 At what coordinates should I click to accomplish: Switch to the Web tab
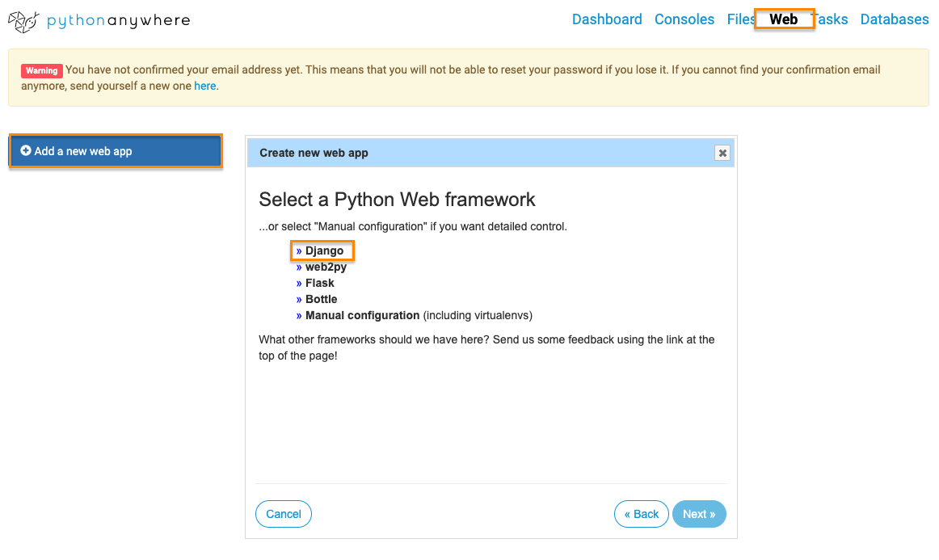783,19
